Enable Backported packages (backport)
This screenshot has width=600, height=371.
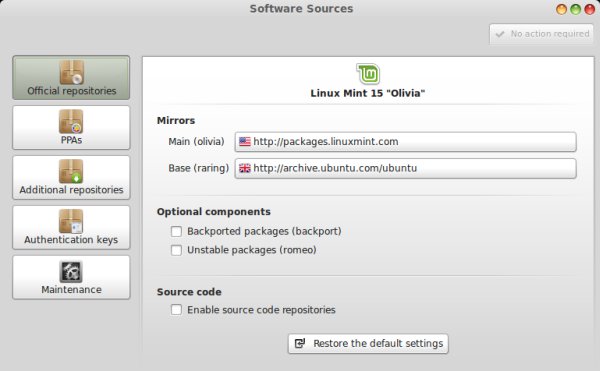[x=176, y=231]
